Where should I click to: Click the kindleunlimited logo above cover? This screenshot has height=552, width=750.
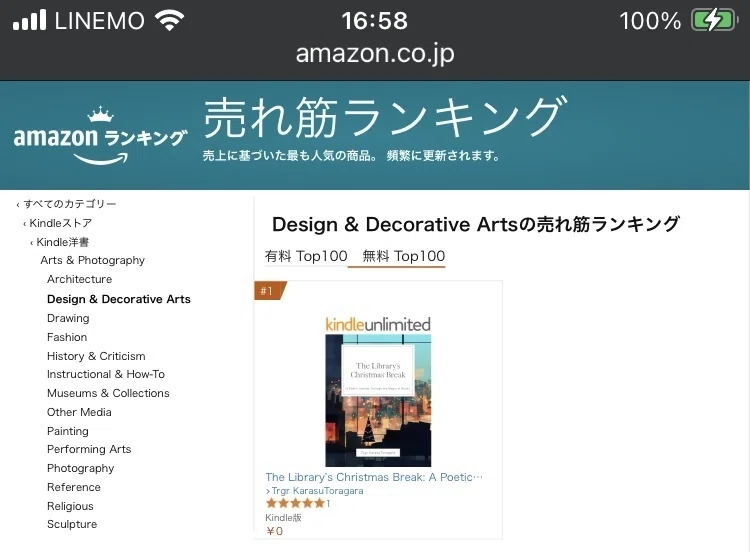[x=378, y=324]
